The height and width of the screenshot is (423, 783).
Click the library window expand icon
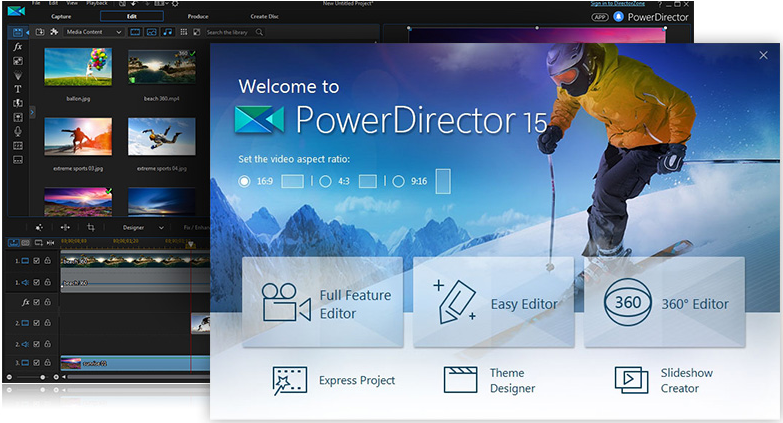197,32
